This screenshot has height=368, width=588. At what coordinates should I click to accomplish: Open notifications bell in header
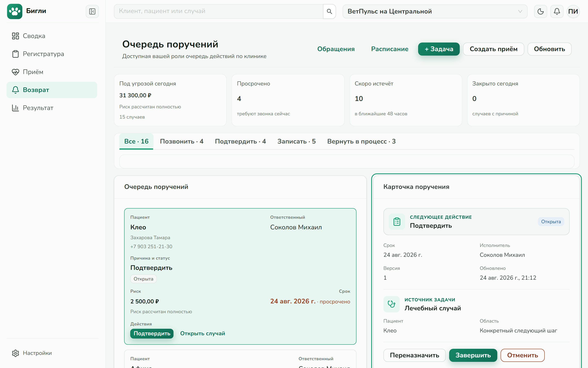pos(557,11)
